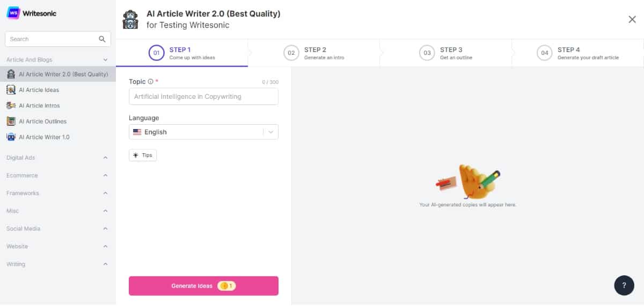Jump to Step 4 draft article tab

point(577,53)
